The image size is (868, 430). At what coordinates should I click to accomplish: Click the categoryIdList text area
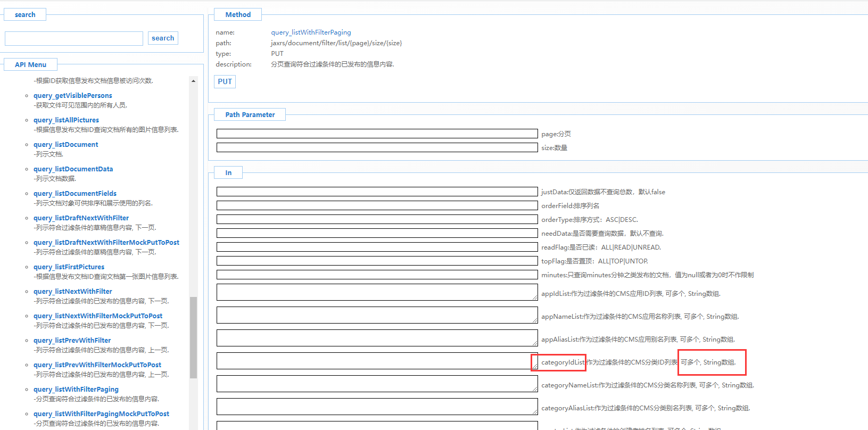coord(374,361)
